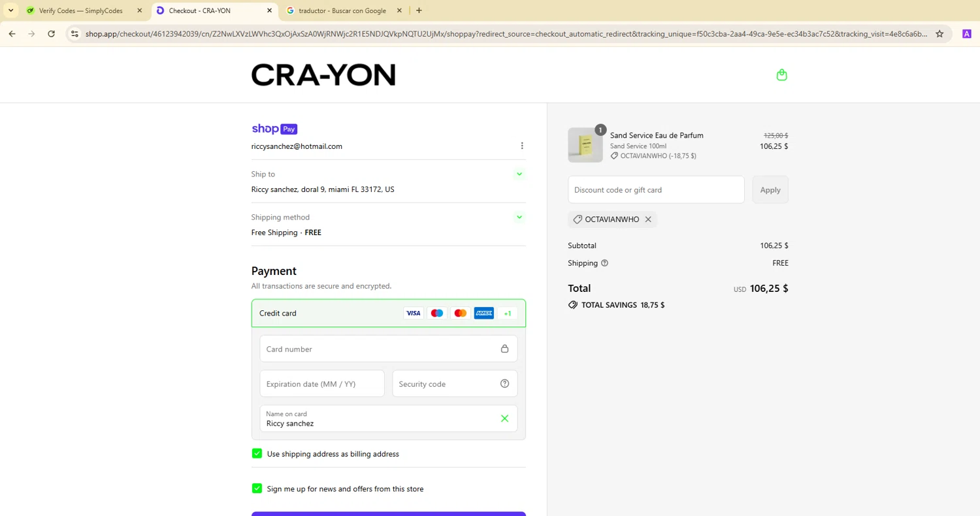
Task: Click the CRA-YON store logo
Action: 323,75
